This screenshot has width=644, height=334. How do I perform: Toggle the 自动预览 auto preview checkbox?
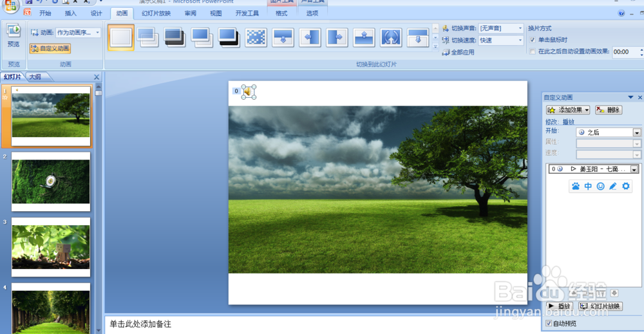[549, 323]
